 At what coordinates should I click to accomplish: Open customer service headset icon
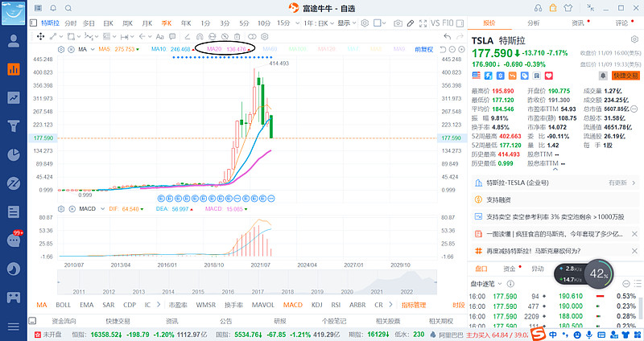(x=538, y=8)
